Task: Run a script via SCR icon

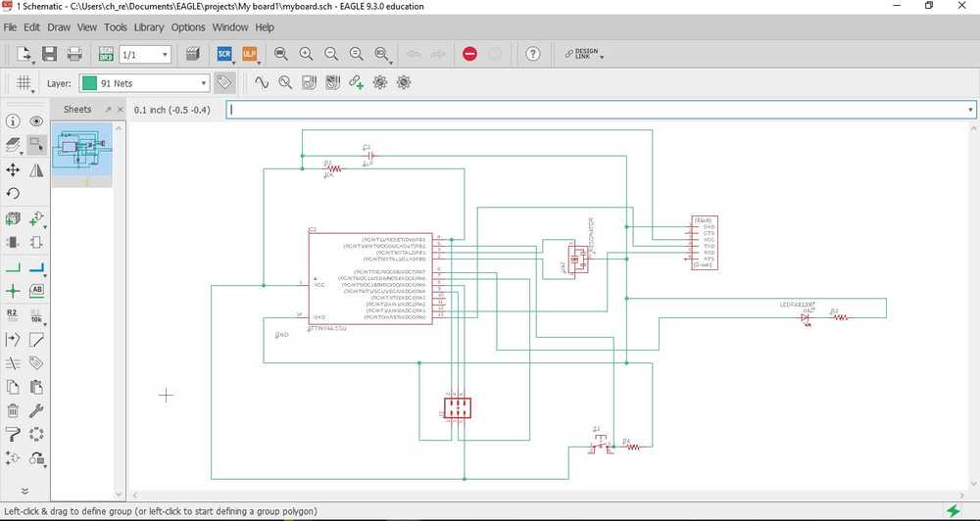Action: (x=223, y=54)
